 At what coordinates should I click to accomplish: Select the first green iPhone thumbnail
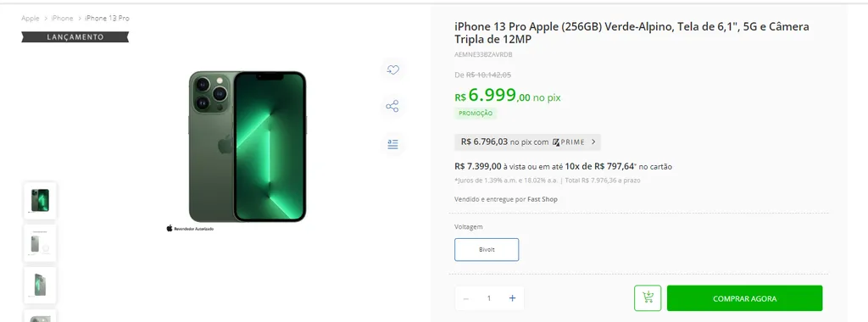(x=40, y=200)
